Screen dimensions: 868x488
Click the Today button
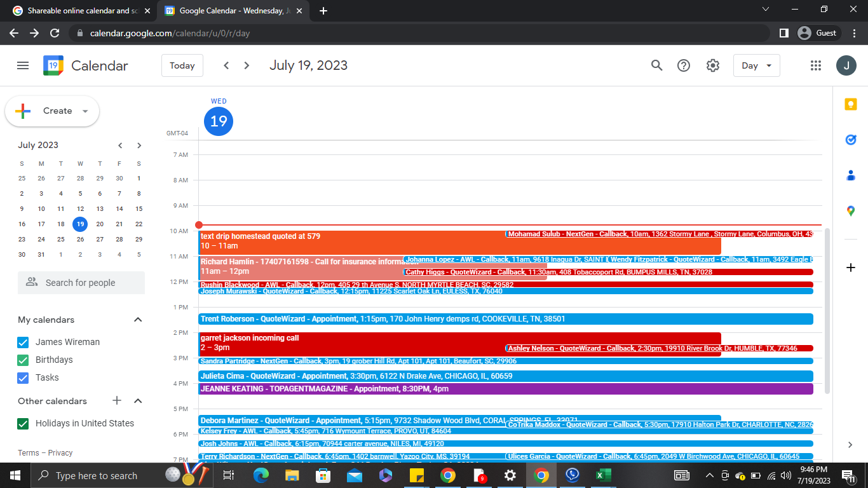(x=182, y=65)
